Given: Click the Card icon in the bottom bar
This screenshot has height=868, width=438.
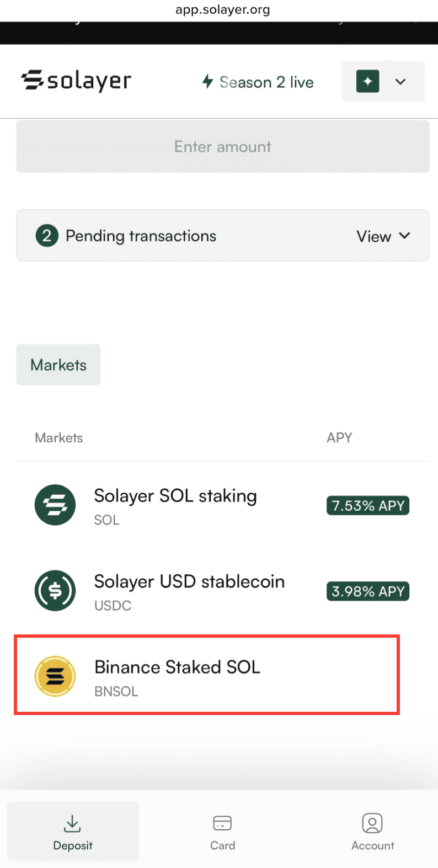Looking at the screenshot, I should tap(222, 822).
